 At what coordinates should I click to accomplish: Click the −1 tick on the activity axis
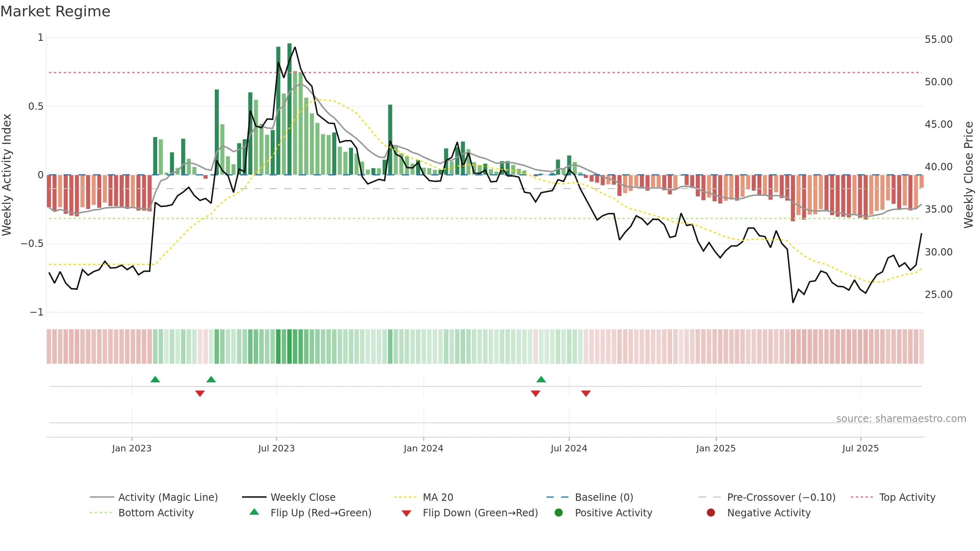click(37, 312)
